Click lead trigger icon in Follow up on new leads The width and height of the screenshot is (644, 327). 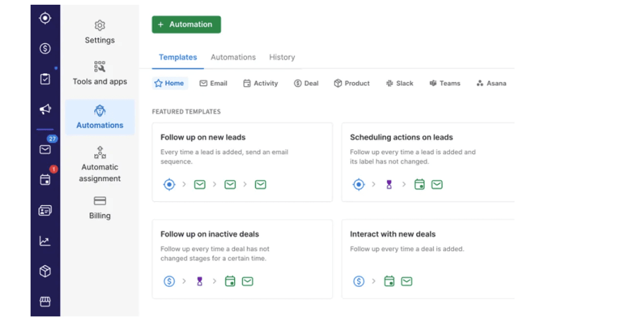coord(169,184)
